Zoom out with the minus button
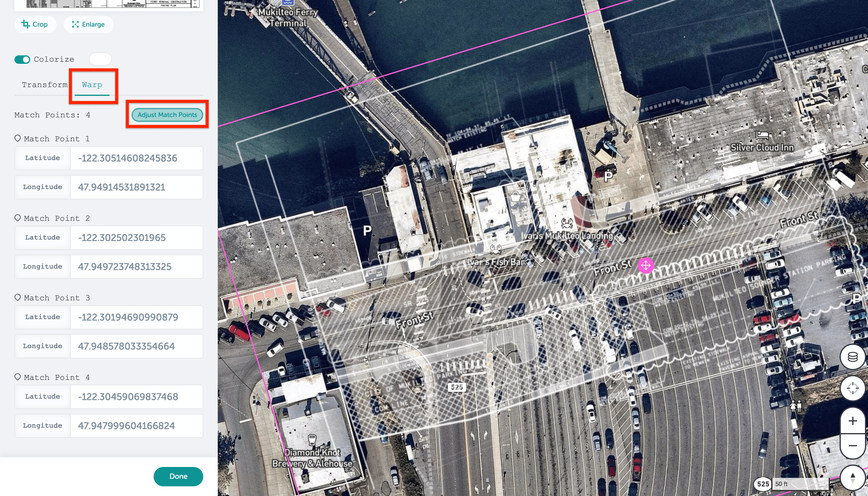 853,445
